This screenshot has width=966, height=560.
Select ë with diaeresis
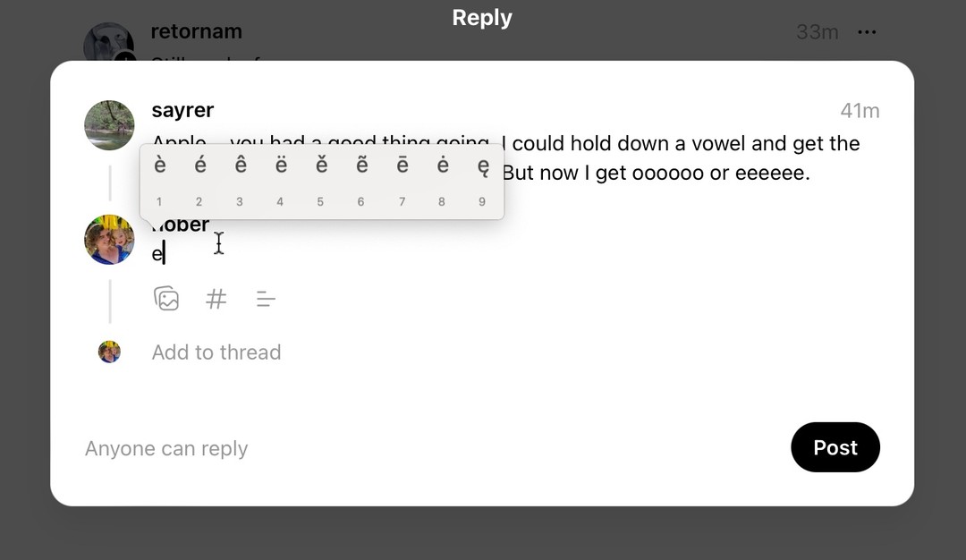(x=281, y=165)
